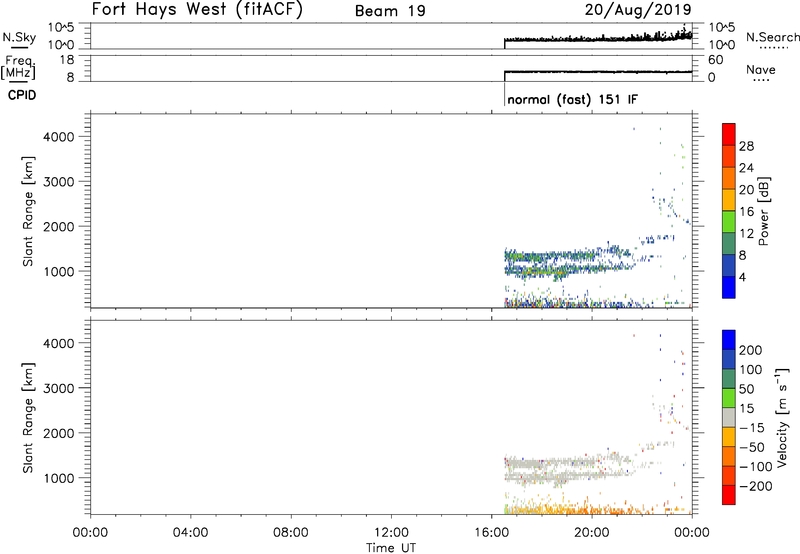Image resolution: width=800 pixels, height=554 pixels.
Task: Click the velocity panel 'Slant Range [km]' label
Action: tap(28, 417)
